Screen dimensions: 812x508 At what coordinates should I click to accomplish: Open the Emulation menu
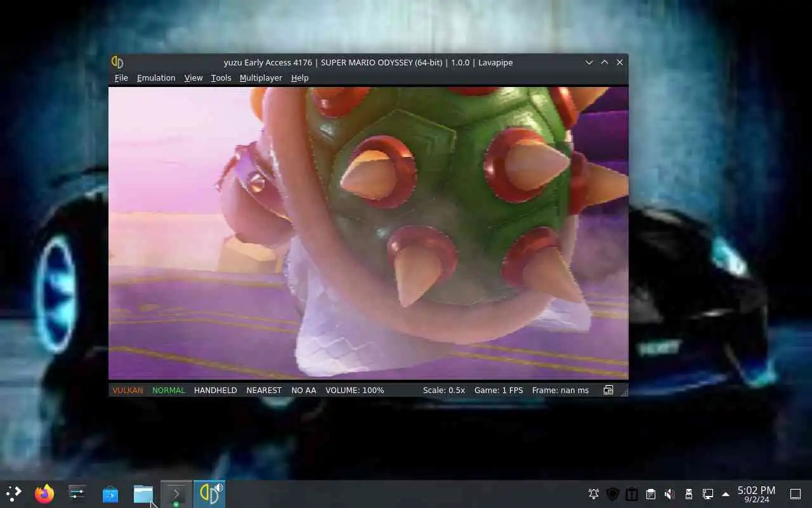(156, 78)
